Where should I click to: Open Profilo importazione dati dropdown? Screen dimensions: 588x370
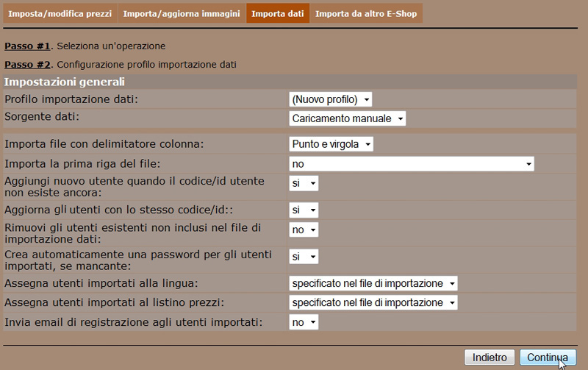[330, 99]
